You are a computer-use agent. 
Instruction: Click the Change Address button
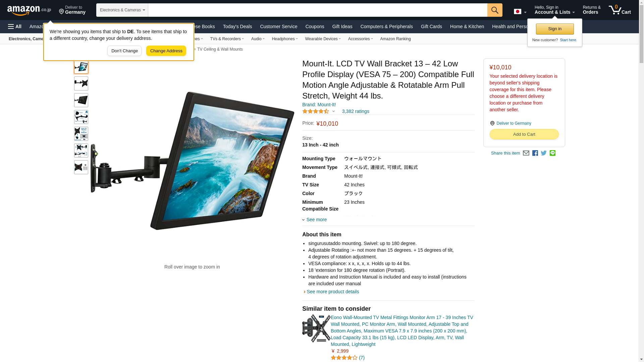[x=166, y=51]
